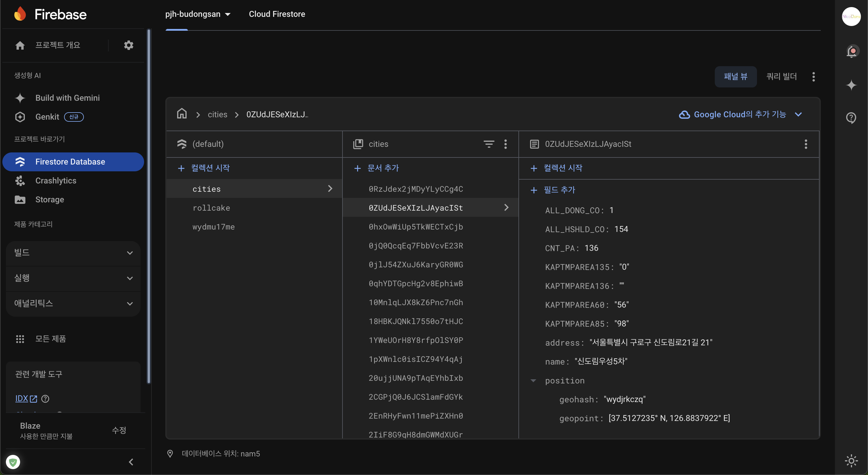Open the help question mark icon
The width and height of the screenshot is (868, 475).
click(851, 118)
